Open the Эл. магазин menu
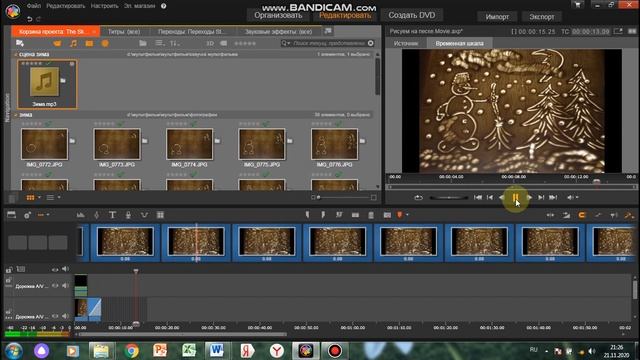 click(140, 6)
